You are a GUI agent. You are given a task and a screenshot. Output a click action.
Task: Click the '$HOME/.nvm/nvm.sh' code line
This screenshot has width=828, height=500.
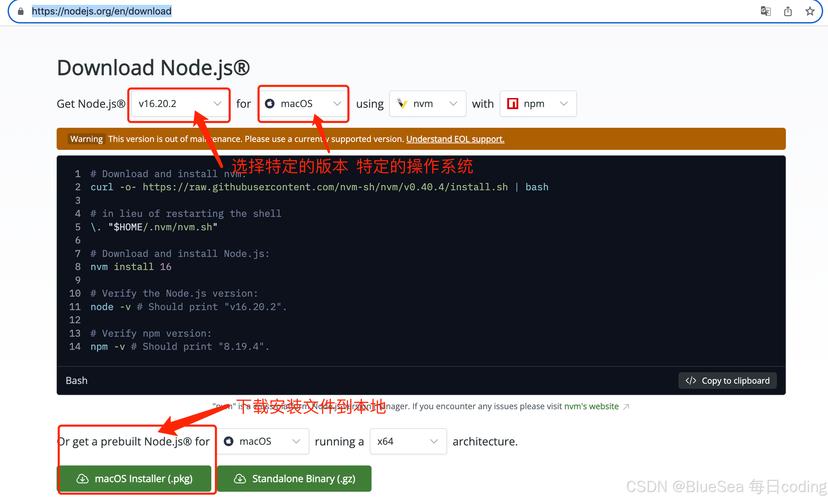coord(154,227)
